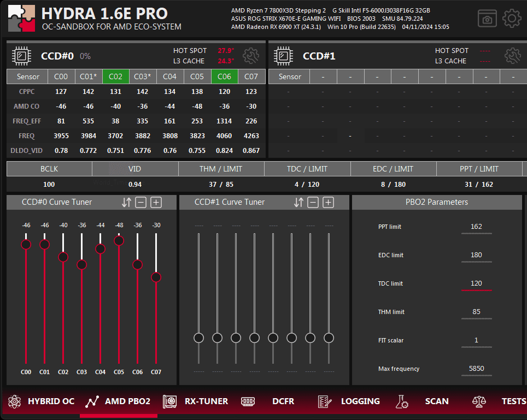The width and height of the screenshot is (527, 420).
Task: Toggle green core C06 header
Action: click(x=224, y=76)
